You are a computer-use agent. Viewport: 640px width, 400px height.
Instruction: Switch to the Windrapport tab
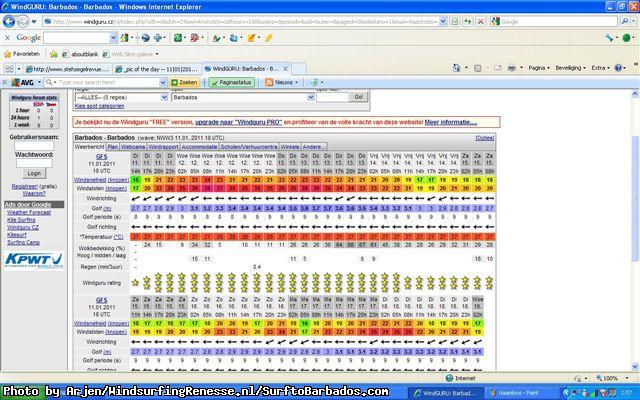click(x=163, y=146)
